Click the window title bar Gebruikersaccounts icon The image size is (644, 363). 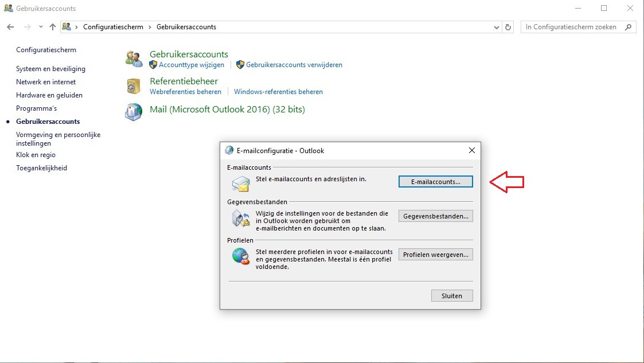point(8,8)
